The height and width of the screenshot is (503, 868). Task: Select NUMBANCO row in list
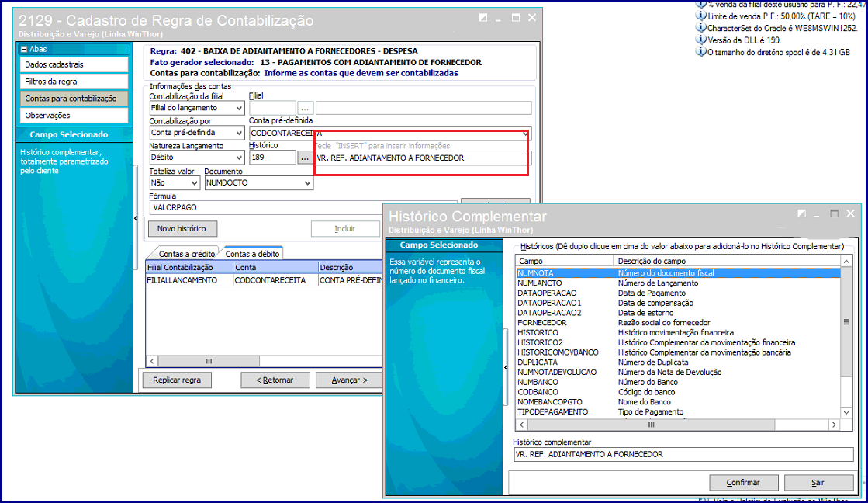678,382
